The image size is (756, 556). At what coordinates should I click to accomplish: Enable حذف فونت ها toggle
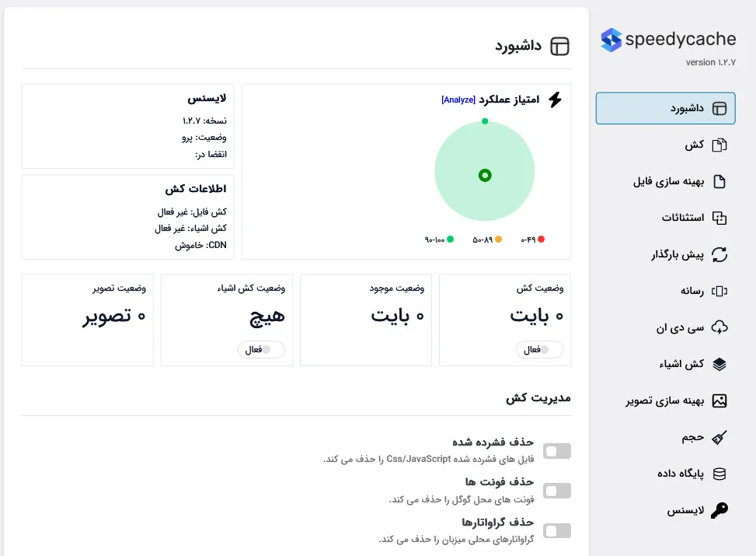coord(557,491)
